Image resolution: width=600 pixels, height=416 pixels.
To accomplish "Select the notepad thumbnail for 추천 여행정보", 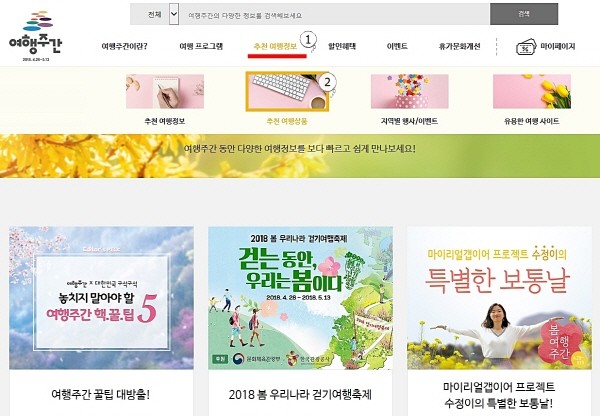I will click(x=165, y=91).
